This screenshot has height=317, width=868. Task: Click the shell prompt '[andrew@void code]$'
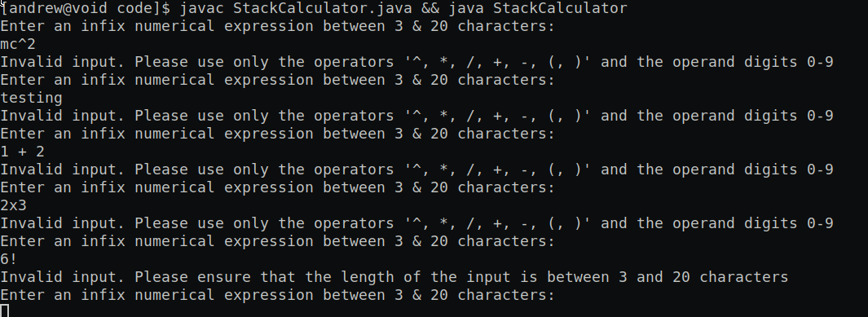pyautogui.click(x=86, y=8)
